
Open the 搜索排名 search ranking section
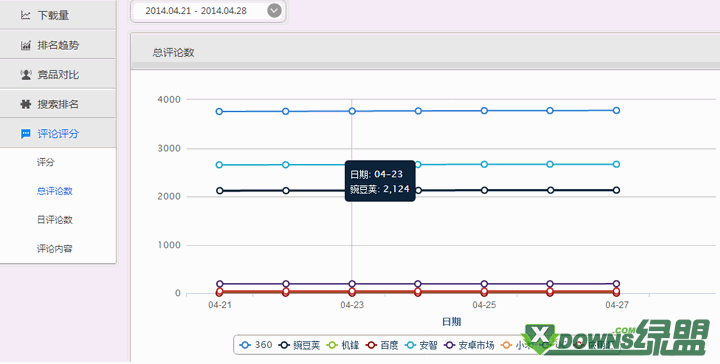click(58, 104)
